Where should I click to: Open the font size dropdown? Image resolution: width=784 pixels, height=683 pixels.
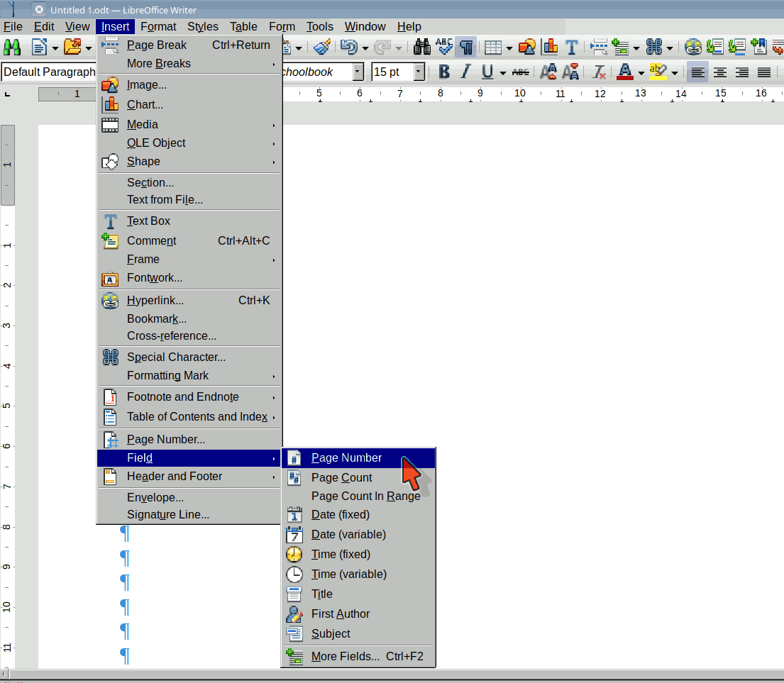[419, 72]
